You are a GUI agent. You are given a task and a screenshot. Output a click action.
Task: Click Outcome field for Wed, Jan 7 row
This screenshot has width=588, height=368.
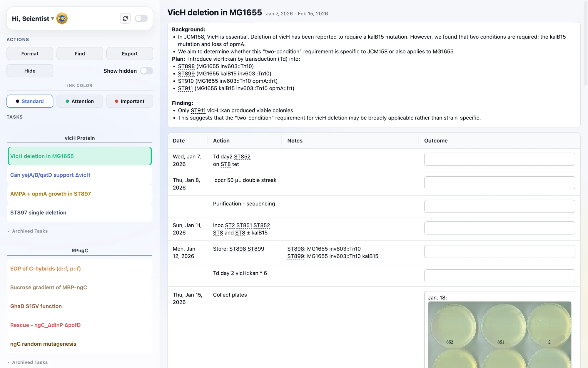pyautogui.click(x=500, y=159)
